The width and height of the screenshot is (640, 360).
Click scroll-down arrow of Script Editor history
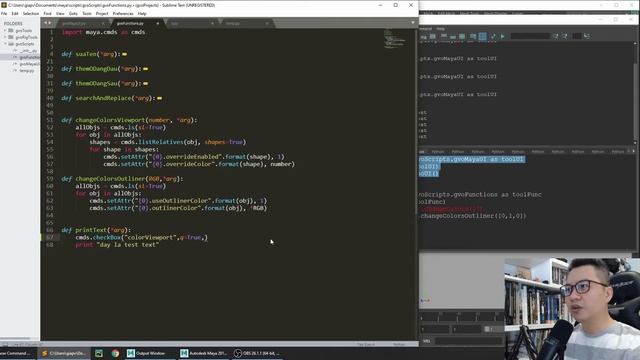(x=635, y=142)
